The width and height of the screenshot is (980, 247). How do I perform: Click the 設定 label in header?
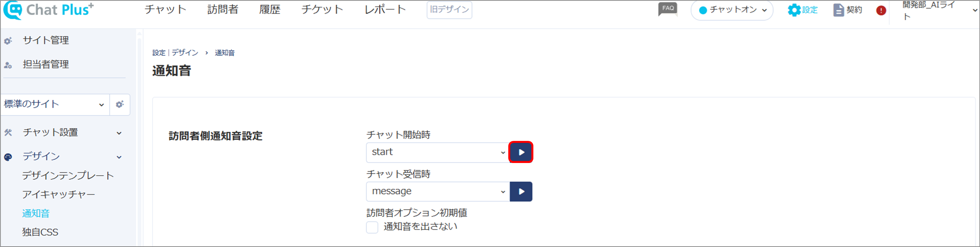pyautogui.click(x=810, y=10)
